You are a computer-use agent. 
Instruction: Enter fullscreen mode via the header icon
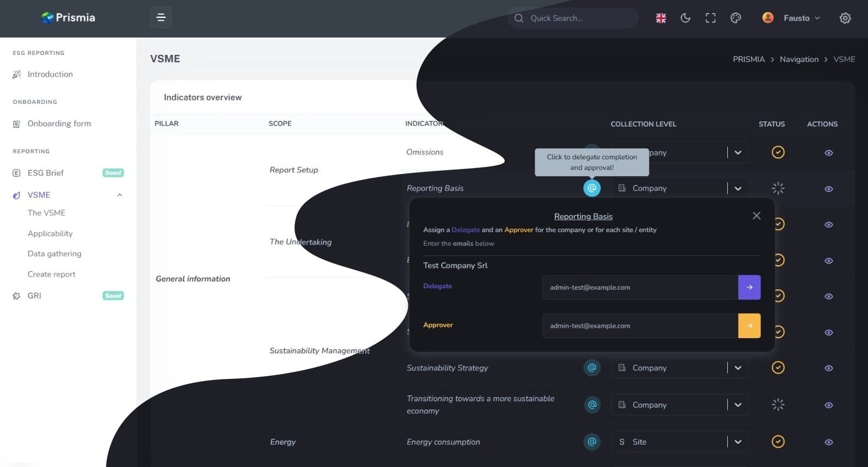pos(710,18)
